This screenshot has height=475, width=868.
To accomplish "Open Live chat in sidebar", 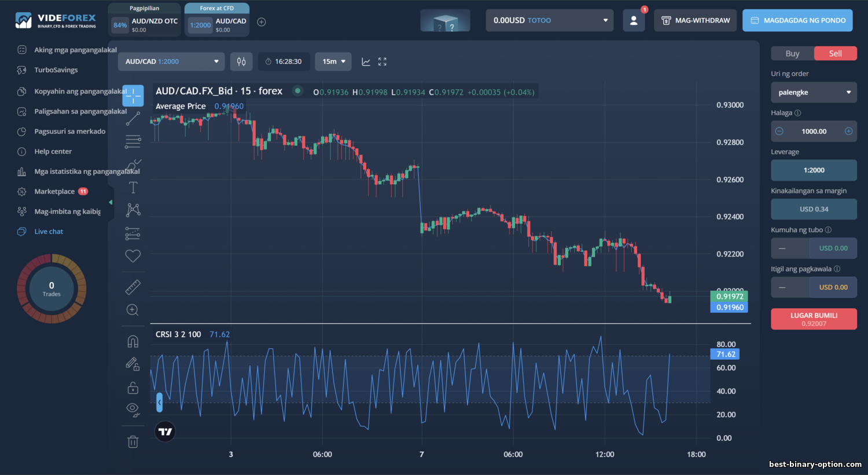I will pos(49,231).
